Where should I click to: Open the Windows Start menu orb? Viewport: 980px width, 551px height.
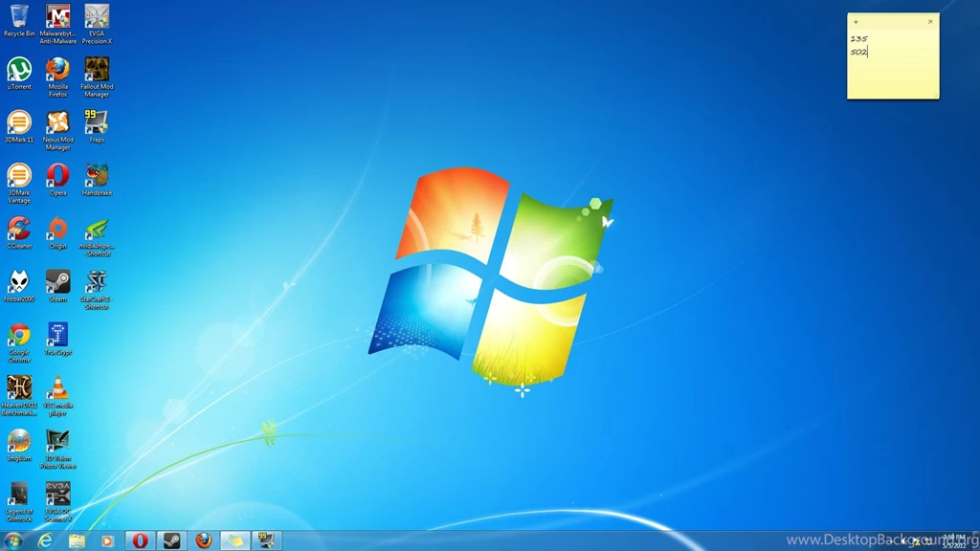coord(13,540)
